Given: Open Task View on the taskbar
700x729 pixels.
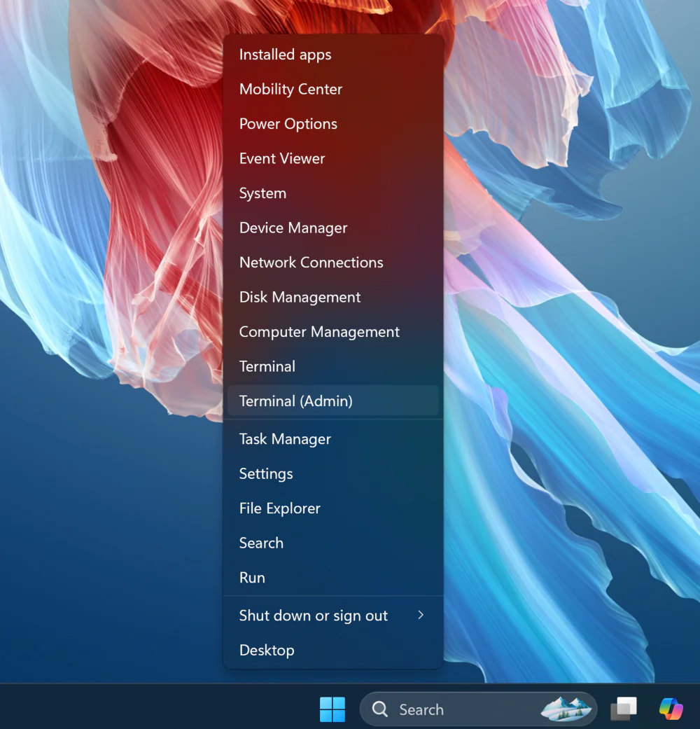Looking at the screenshot, I should click(x=623, y=709).
